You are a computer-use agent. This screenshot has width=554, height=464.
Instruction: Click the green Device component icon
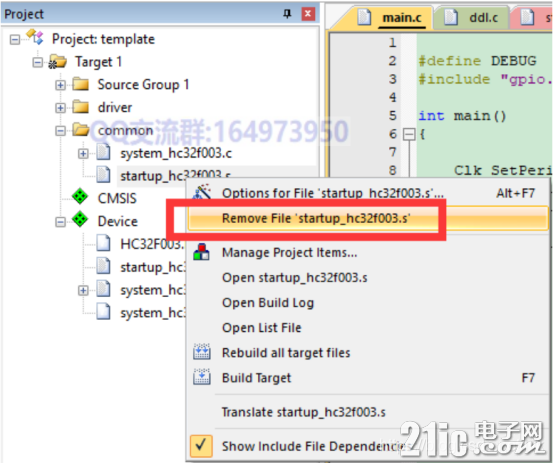80,220
